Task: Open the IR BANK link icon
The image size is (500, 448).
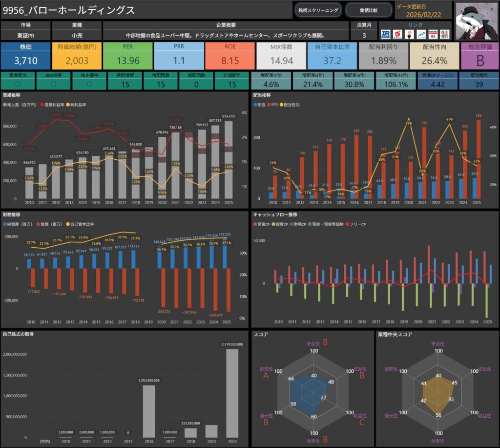Action: click(x=386, y=34)
